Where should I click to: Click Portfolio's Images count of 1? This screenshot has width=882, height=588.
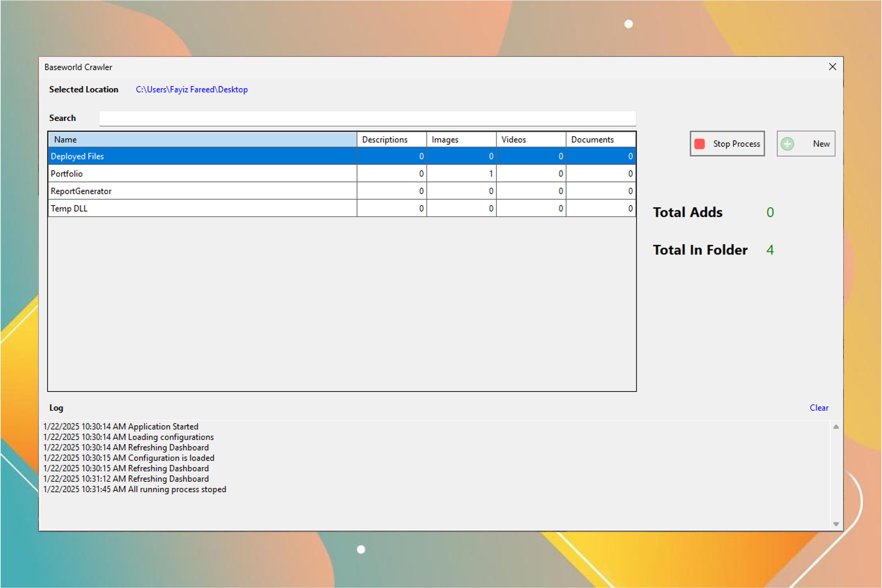462,174
